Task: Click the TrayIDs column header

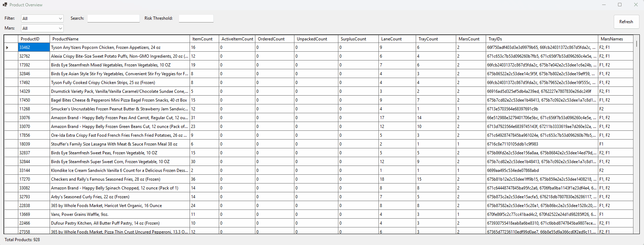Action: pos(542,39)
